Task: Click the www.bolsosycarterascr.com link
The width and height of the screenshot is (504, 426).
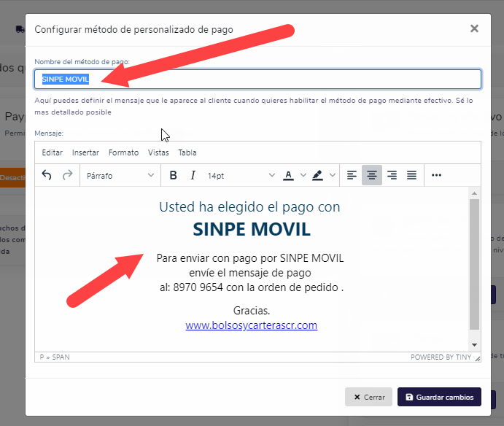Action: pyautogui.click(x=252, y=325)
